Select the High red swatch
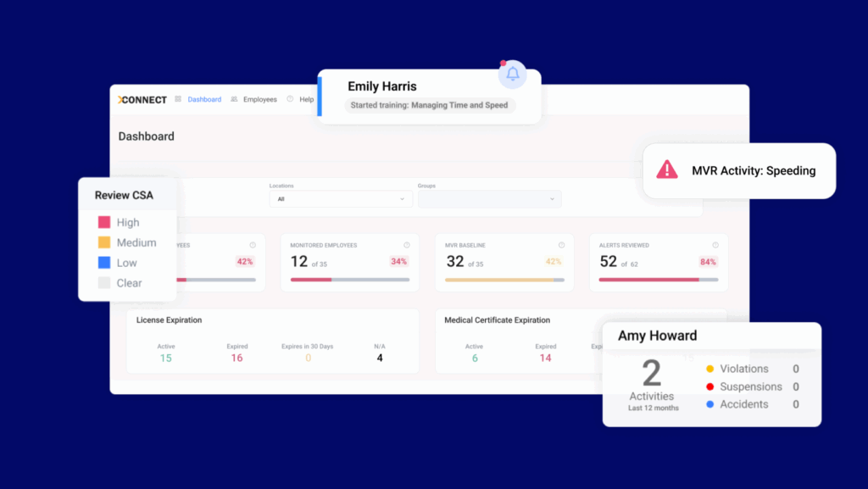Viewport: 868px width, 489px height. click(x=104, y=222)
